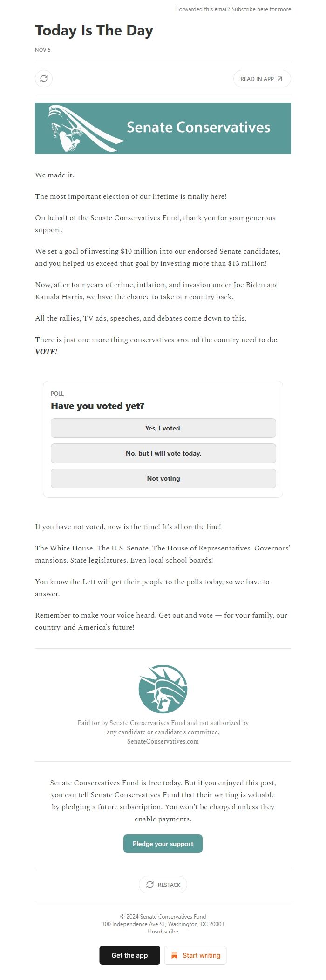Viewport: 326px width, 980px height.
Task: Click the diagonal arrow next to READ IN APP
Action: [280, 79]
